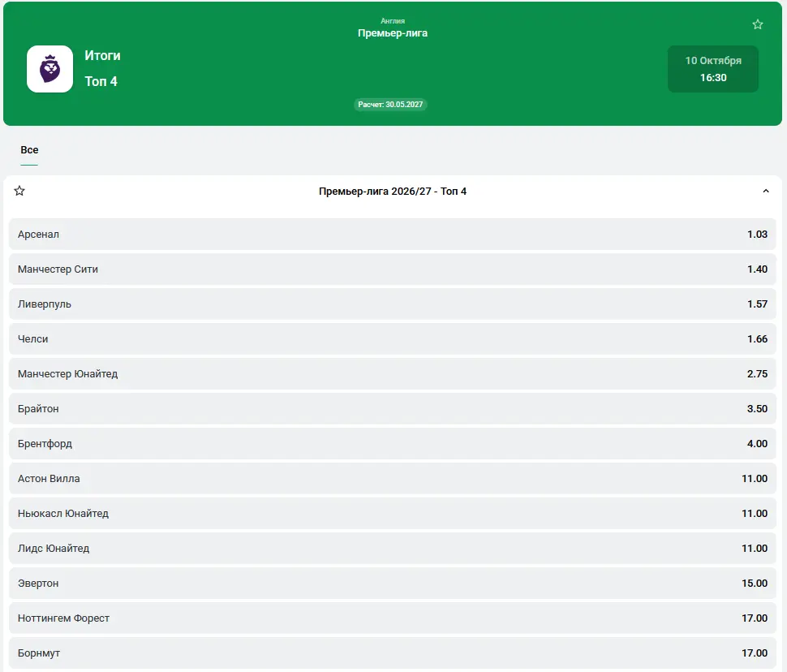Add event to favorites with header star
787x672 pixels.
tap(758, 24)
